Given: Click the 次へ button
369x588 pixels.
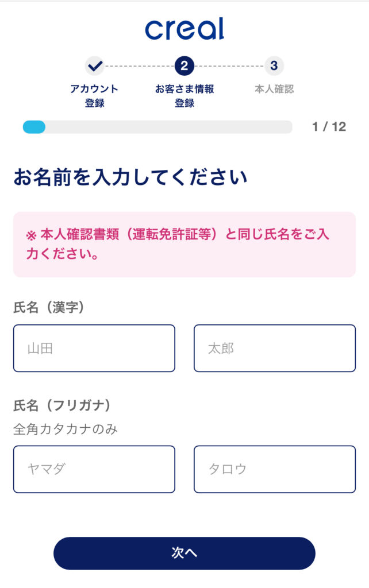Looking at the screenshot, I should pos(184,554).
